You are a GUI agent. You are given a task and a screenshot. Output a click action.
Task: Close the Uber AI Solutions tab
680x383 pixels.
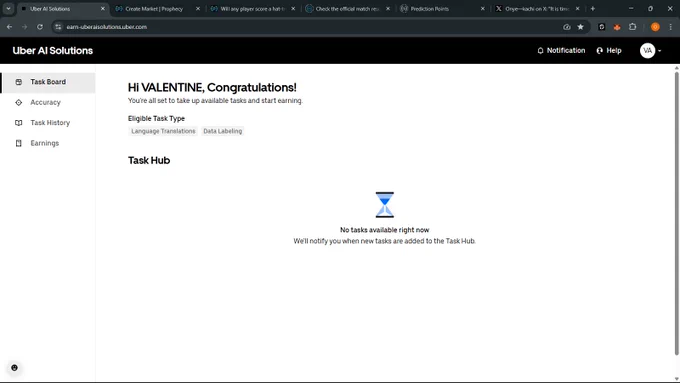tap(103, 9)
